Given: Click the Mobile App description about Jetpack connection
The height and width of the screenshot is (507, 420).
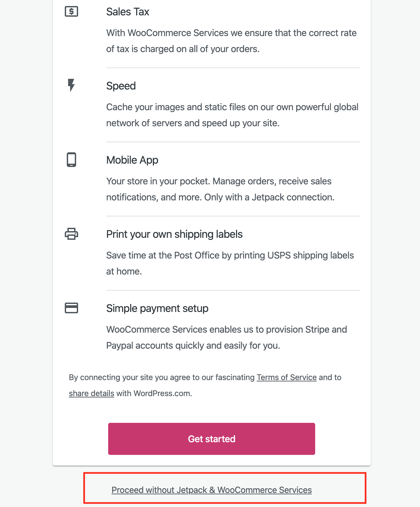Looking at the screenshot, I should point(220,189).
